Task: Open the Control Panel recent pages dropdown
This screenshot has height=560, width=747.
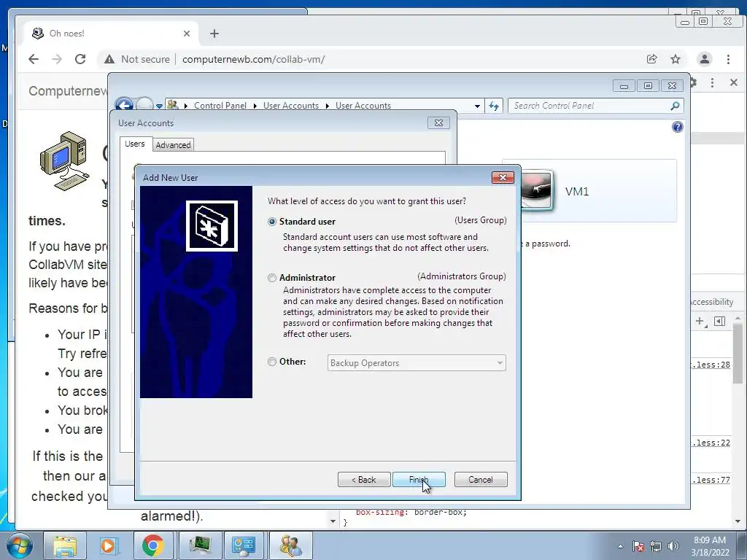Action: 159,106
